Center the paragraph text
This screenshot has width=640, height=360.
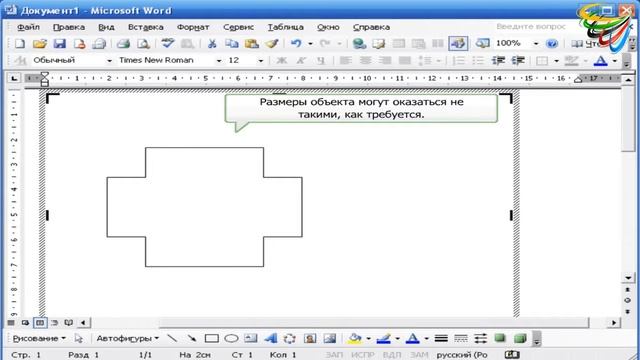coord(365,60)
